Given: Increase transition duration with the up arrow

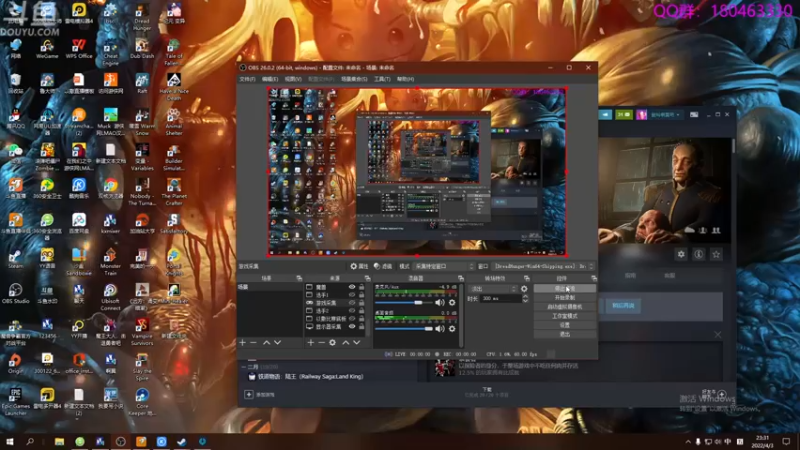Looking at the screenshot, I should pyautogui.click(x=525, y=296).
